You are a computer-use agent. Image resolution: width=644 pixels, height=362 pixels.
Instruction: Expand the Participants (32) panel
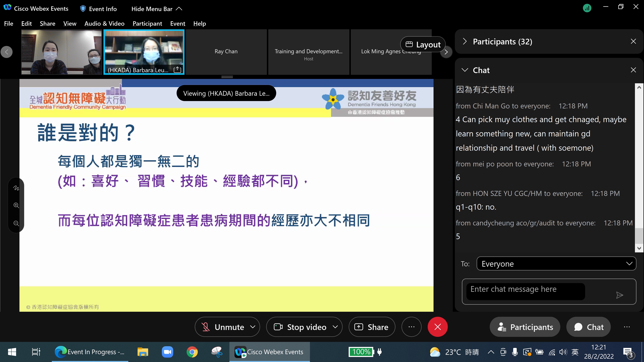click(x=465, y=41)
